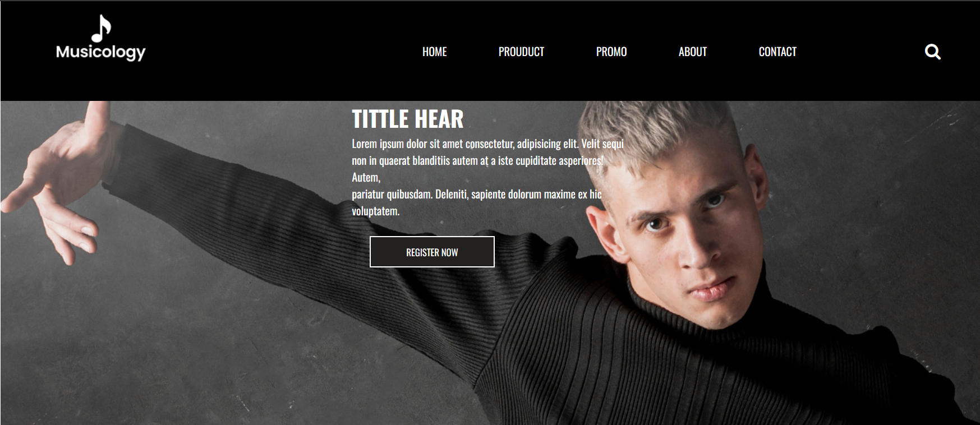This screenshot has height=425, width=980.
Task: Click the music note logo icon
Action: 101,29
